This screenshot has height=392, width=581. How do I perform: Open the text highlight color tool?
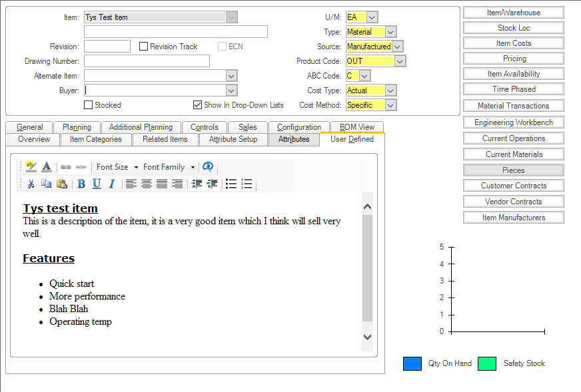click(x=31, y=167)
